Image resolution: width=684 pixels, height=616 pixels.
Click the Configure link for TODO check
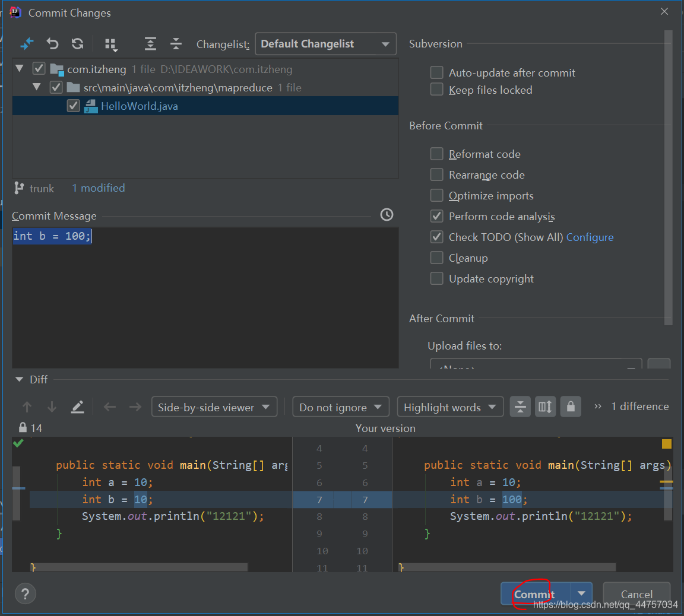(x=590, y=237)
